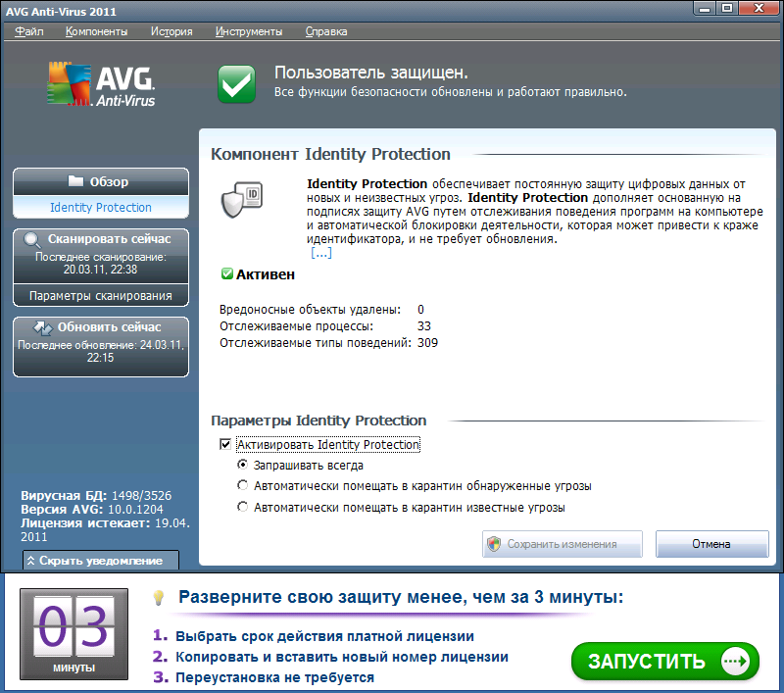The height and width of the screenshot is (693, 784).
Task: Click the folder icon beside Обзор
Action: tap(75, 180)
